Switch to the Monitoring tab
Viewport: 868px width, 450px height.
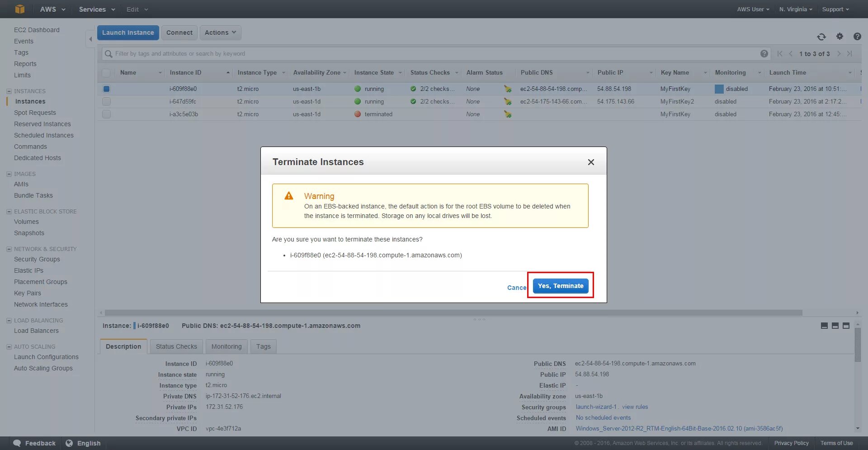[226, 346]
